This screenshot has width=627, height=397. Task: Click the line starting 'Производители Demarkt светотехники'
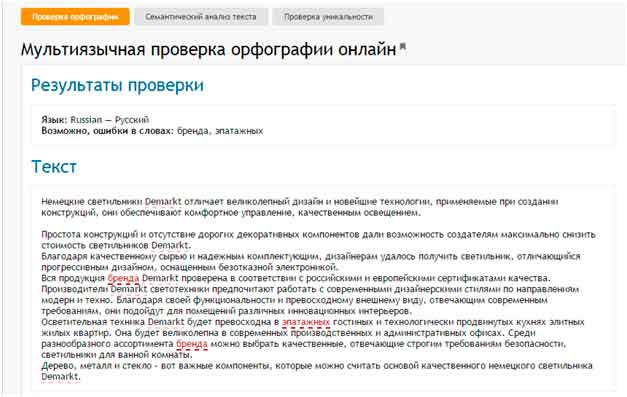click(310, 289)
